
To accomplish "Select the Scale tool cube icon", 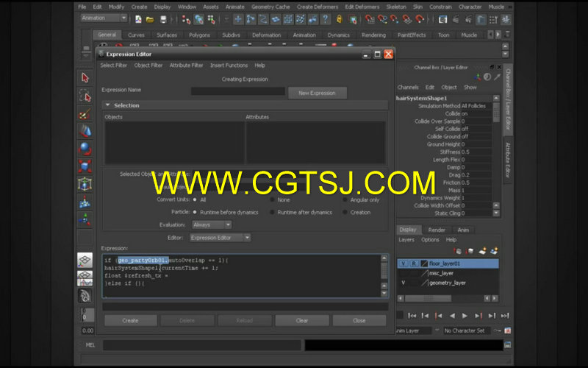I will coord(85,166).
